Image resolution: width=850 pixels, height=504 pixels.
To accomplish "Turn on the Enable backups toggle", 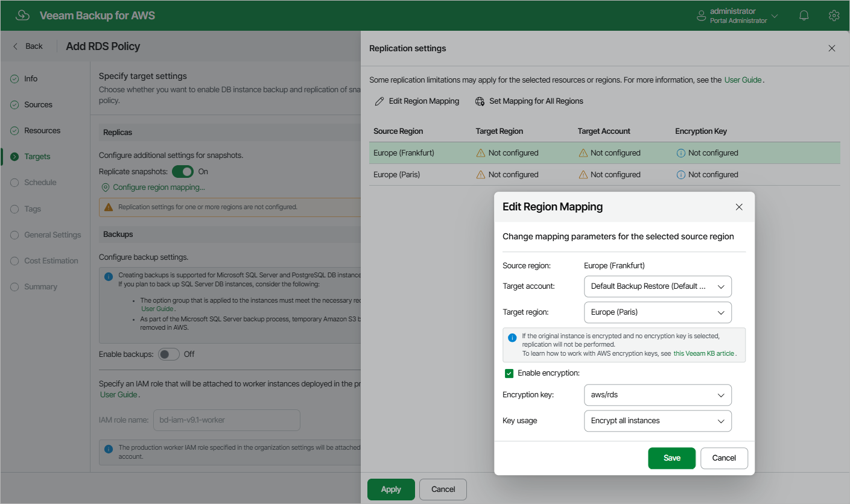I will click(169, 354).
